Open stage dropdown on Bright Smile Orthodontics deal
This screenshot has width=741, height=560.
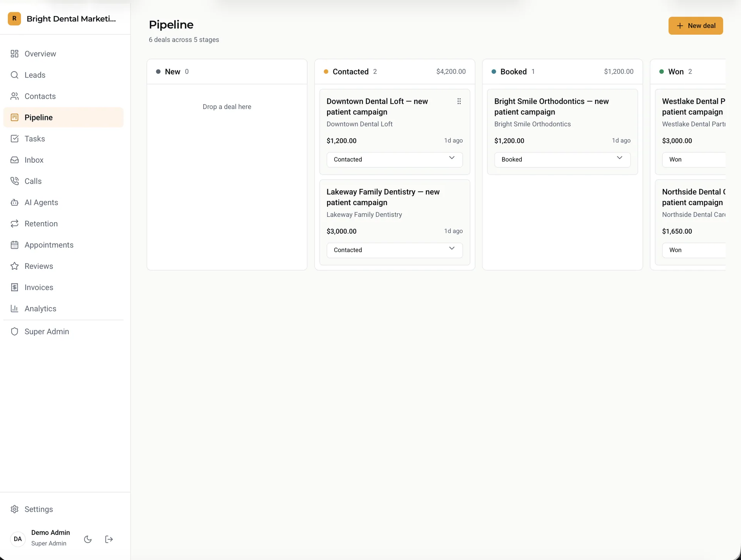coord(562,159)
